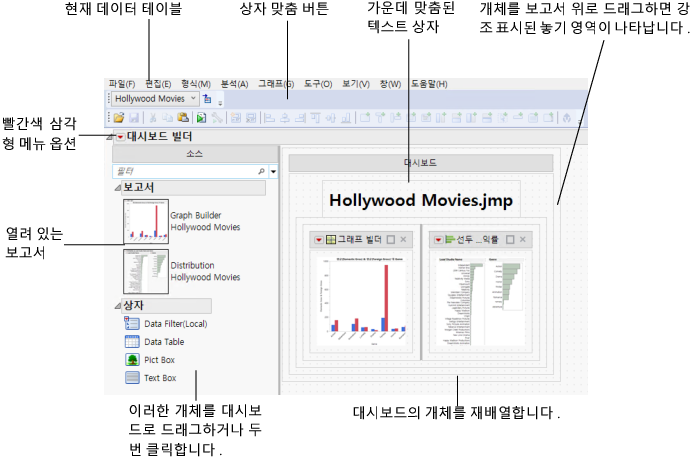The height and width of the screenshot is (460, 693).
Task: Click the green bars icon beside 선두 title
Action: (x=450, y=240)
